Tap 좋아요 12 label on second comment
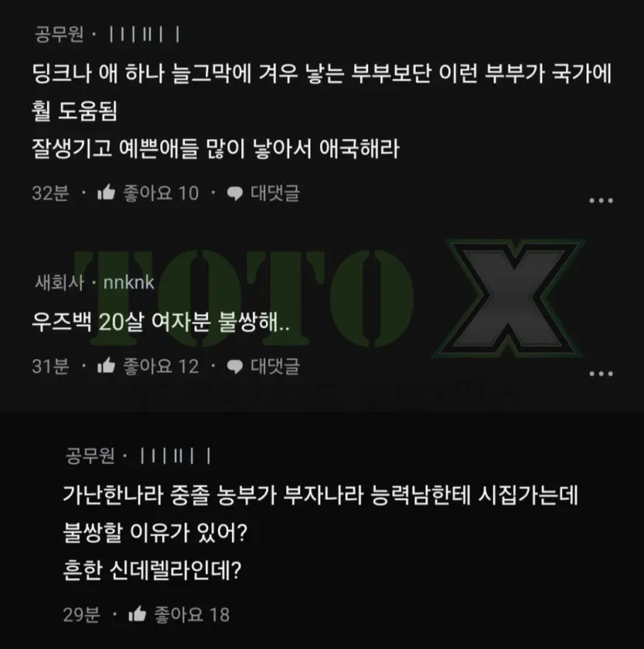This screenshot has height=649, width=644. (x=161, y=366)
